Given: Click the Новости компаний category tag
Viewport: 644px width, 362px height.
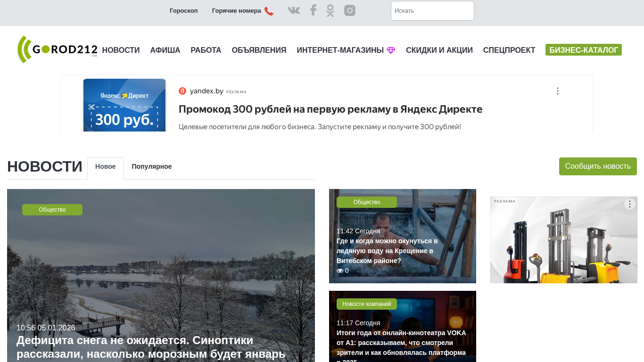Looking at the screenshot, I should (x=366, y=304).
